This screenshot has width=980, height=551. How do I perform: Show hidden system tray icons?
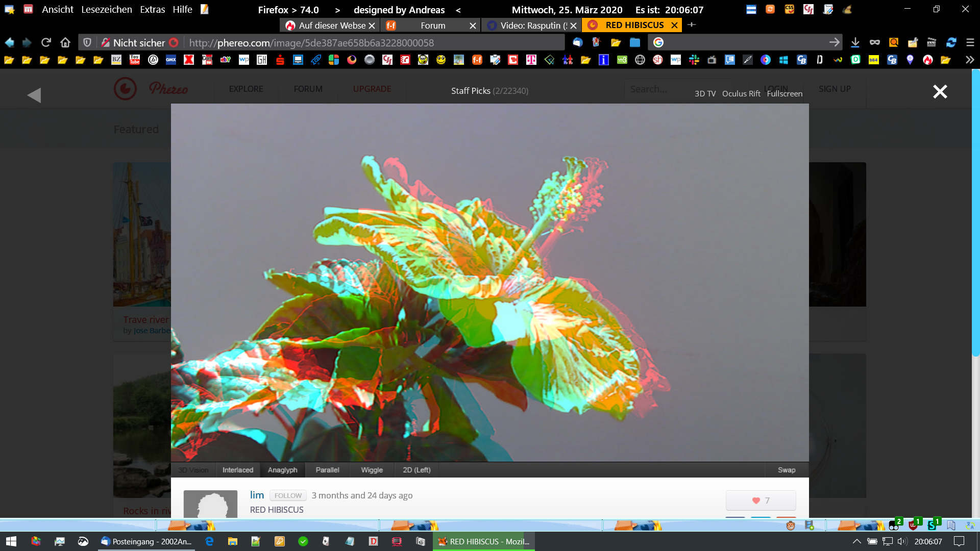(856, 541)
